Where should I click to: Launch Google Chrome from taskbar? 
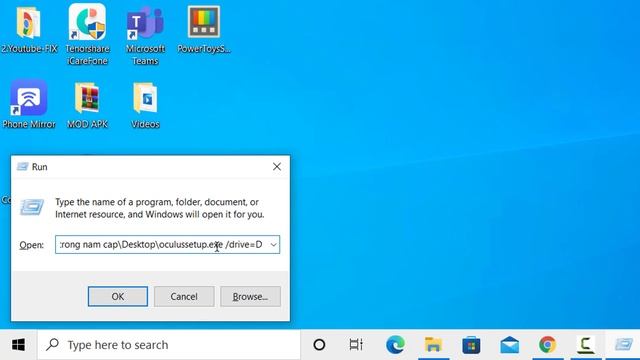click(x=547, y=345)
